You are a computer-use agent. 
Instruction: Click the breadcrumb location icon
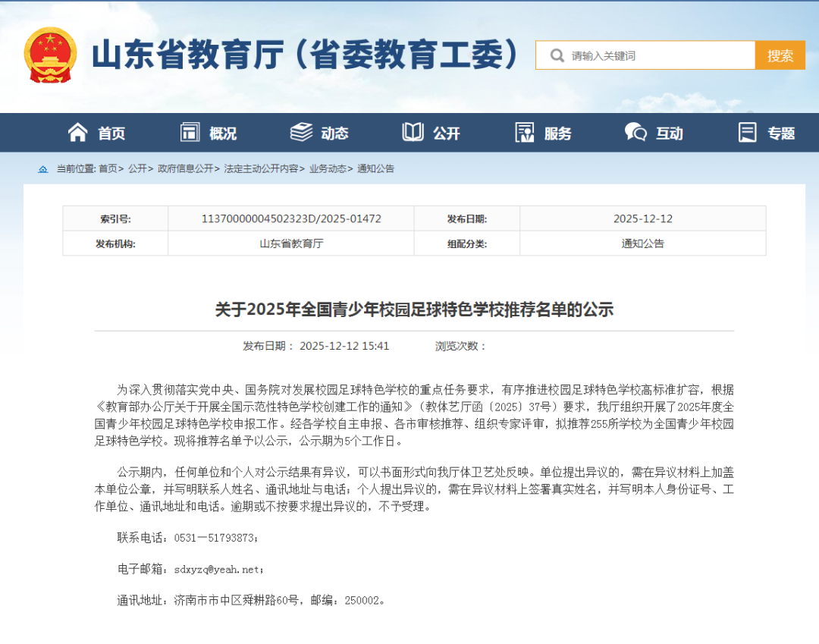point(43,169)
